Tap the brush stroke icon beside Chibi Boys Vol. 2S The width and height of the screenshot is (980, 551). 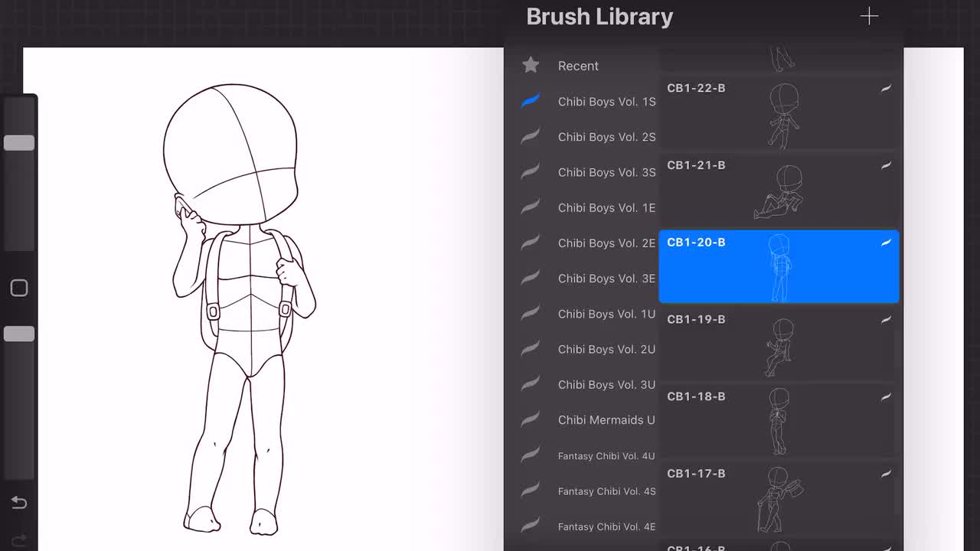[x=531, y=136]
